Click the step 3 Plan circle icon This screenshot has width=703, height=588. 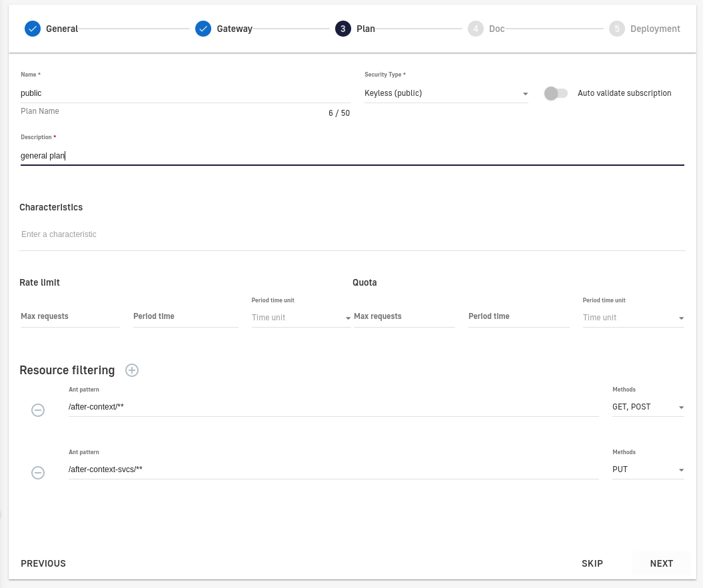(x=343, y=29)
